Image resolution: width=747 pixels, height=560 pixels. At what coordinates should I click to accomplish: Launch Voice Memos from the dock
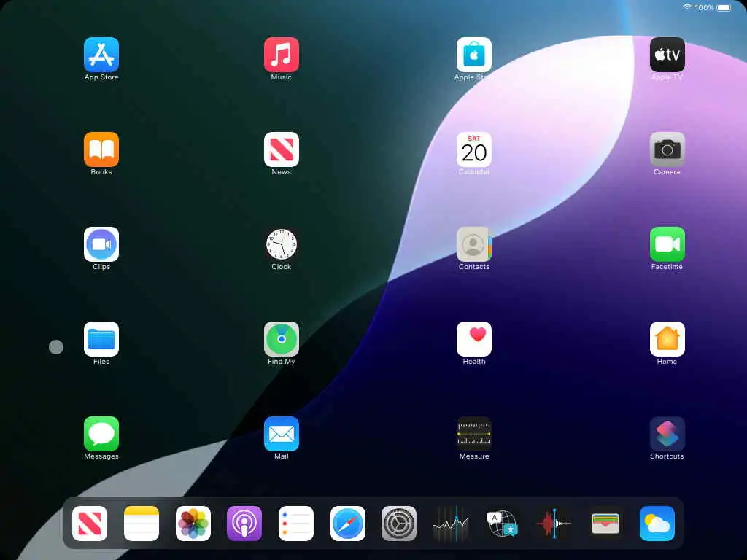click(x=554, y=524)
